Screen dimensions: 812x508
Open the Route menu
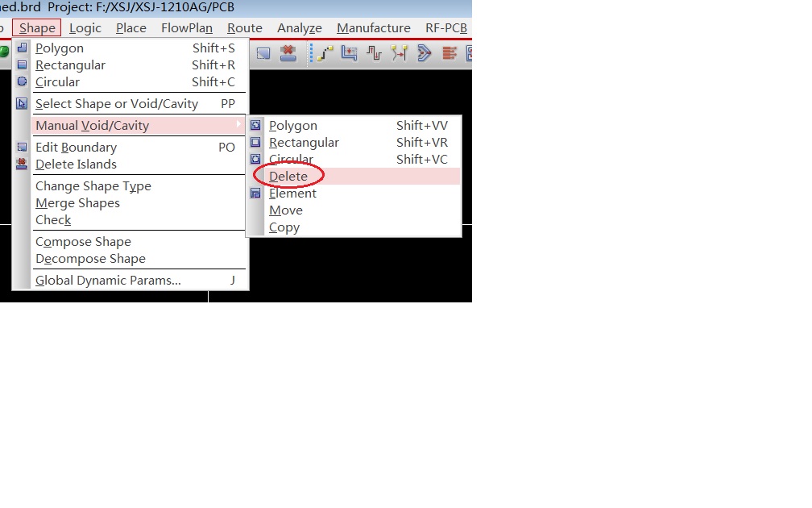(244, 28)
